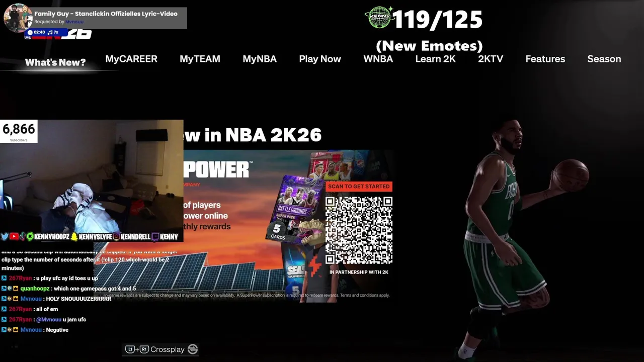The image size is (644, 362).
Task: Switch to the MyNBA tab
Action: 260,59
